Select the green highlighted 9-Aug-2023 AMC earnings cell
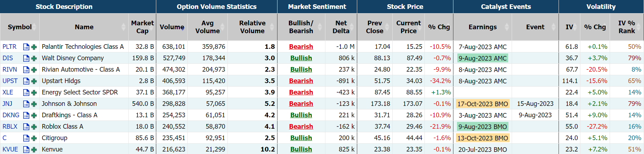 (482, 58)
